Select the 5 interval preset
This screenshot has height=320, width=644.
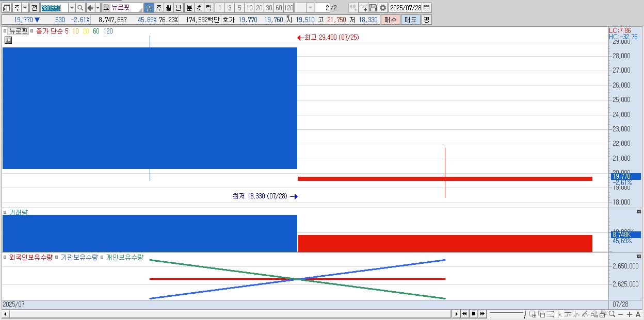pyautogui.click(x=239, y=8)
